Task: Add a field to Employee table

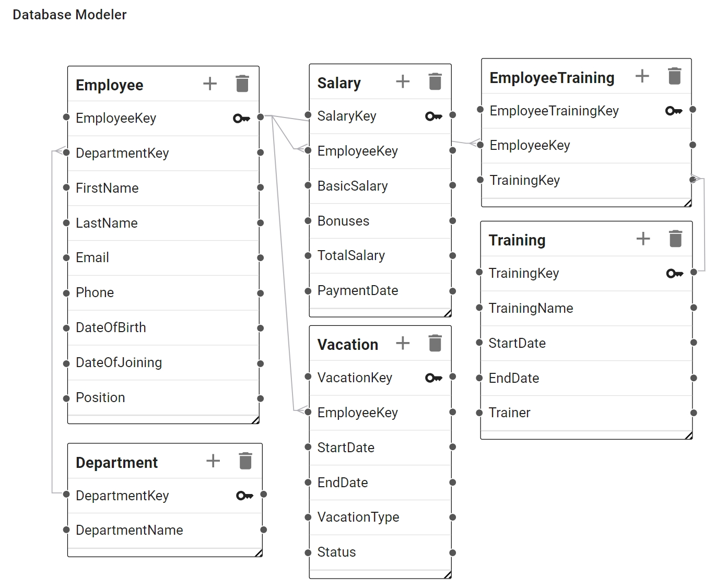Action: click(210, 84)
